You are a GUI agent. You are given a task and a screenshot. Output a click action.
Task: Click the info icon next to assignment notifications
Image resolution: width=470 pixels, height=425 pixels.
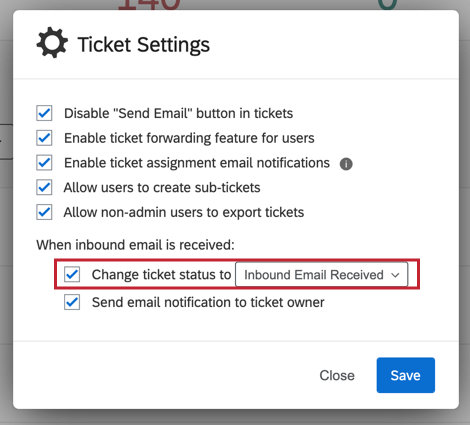[x=346, y=164]
